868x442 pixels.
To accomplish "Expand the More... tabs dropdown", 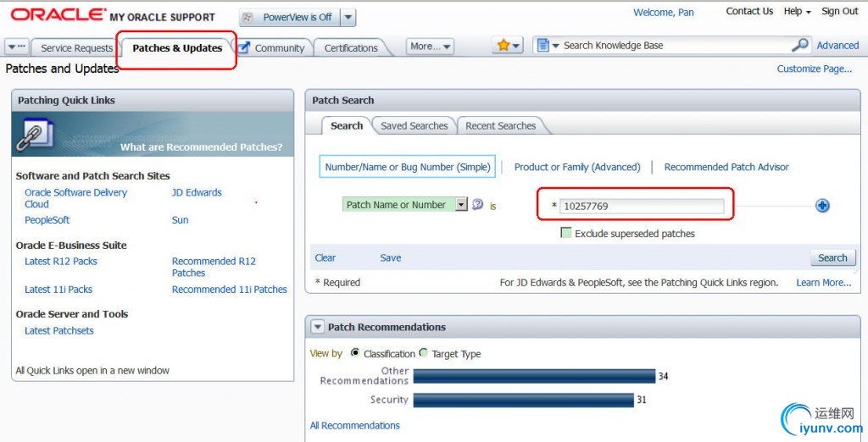I will point(430,47).
